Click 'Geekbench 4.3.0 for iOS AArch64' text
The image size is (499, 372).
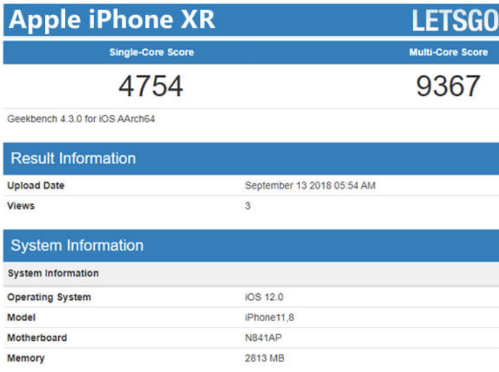pyautogui.click(x=81, y=119)
